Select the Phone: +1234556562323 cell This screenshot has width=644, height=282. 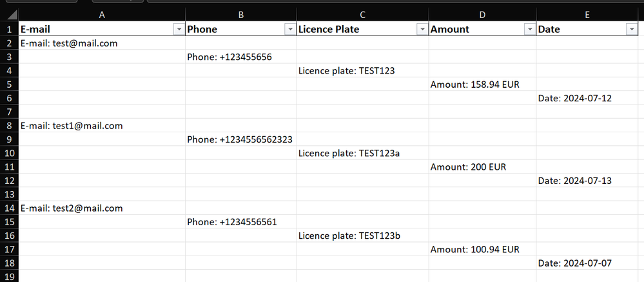[x=240, y=139]
